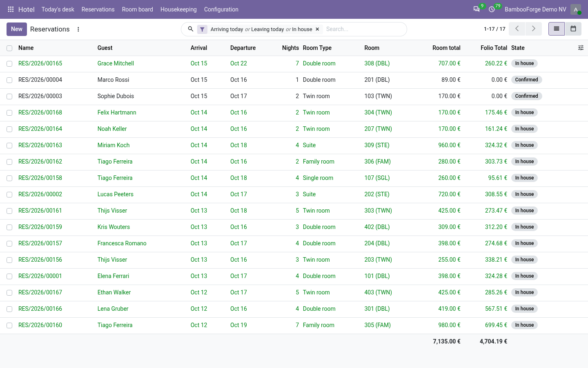588x368 pixels.
Task: Click the search magnifier icon
Action: tap(190, 29)
